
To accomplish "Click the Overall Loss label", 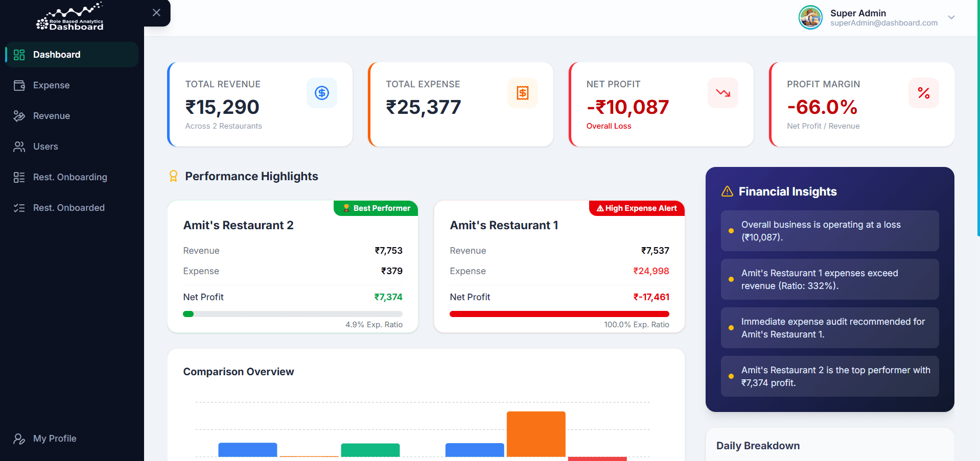I will tap(609, 126).
